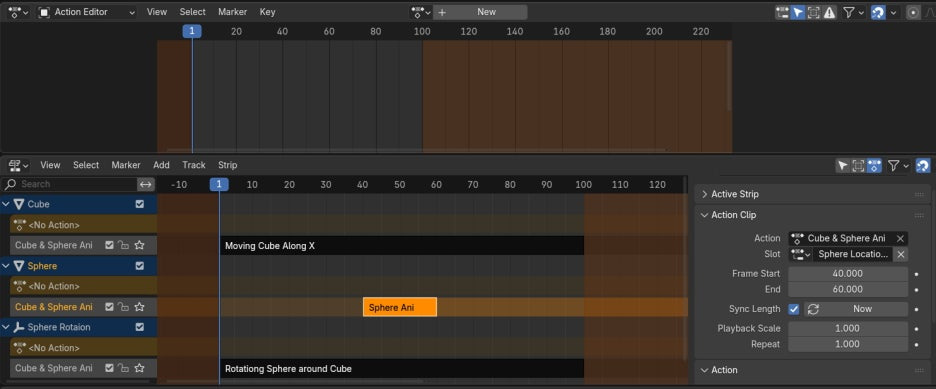Select the Rotationg Sphere around Cube strip
The height and width of the screenshot is (389, 936).
[402, 368]
